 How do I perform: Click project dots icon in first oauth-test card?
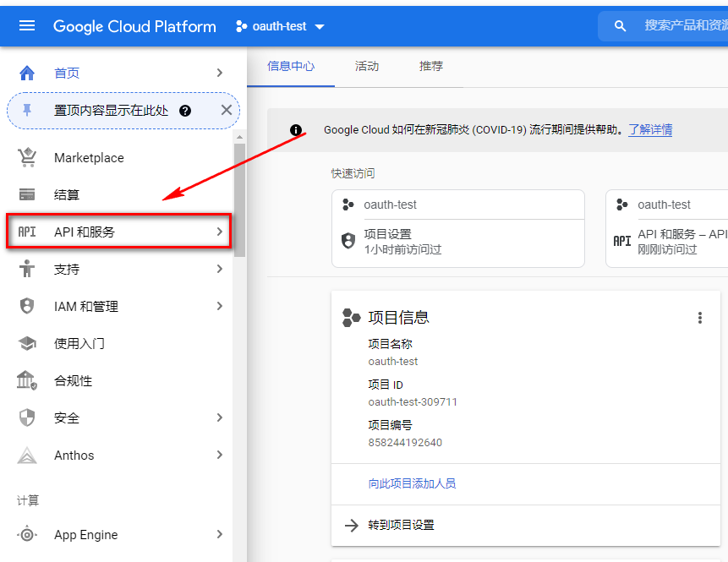click(x=348, y=205)
